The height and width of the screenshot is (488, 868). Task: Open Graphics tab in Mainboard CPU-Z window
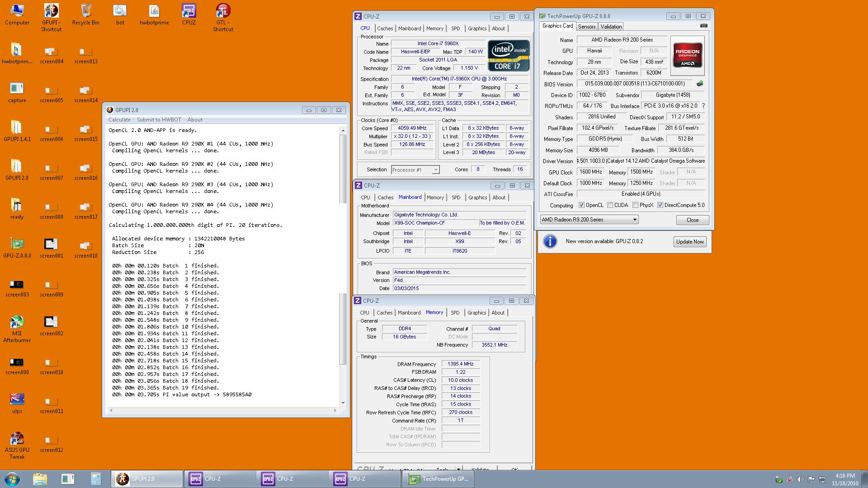477,197
